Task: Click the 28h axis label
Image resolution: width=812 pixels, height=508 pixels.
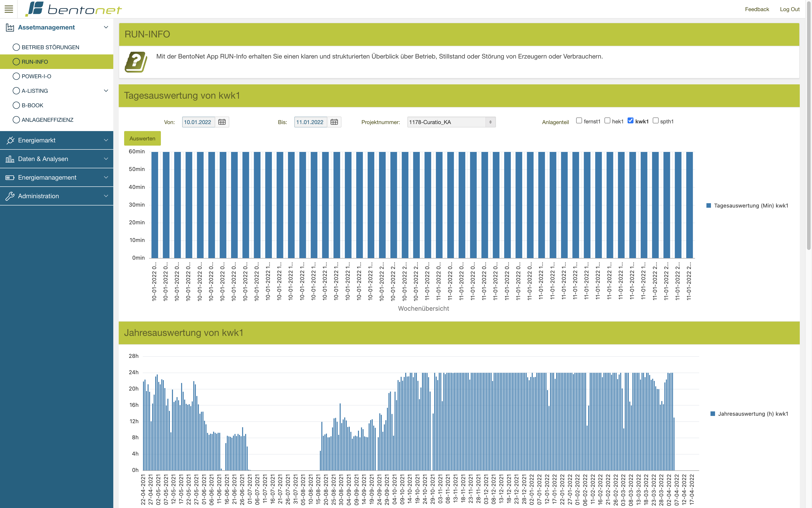Action: point(133,356)
